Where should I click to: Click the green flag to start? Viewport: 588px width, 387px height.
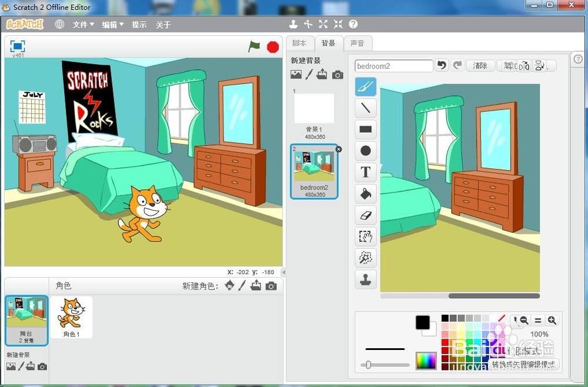(254, 46)
